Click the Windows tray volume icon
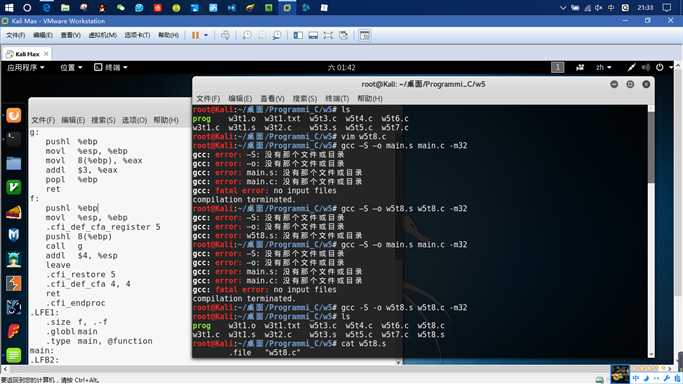Viewport: 683px width, 384px height. click(x=599, y=7)
